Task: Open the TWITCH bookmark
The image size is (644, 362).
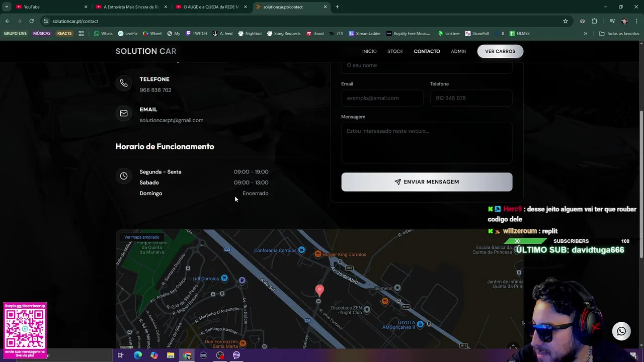Action: coord(196,34)
